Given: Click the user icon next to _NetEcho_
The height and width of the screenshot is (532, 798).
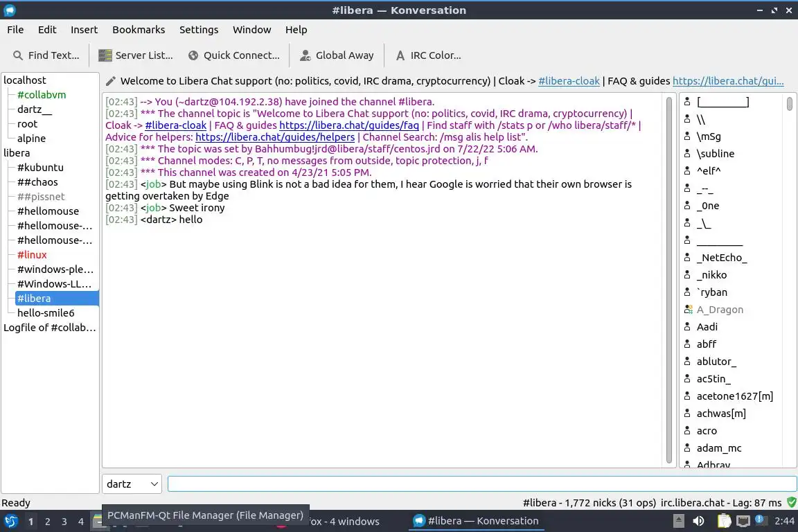Looking at the screenshot, I should pos(687,257).
